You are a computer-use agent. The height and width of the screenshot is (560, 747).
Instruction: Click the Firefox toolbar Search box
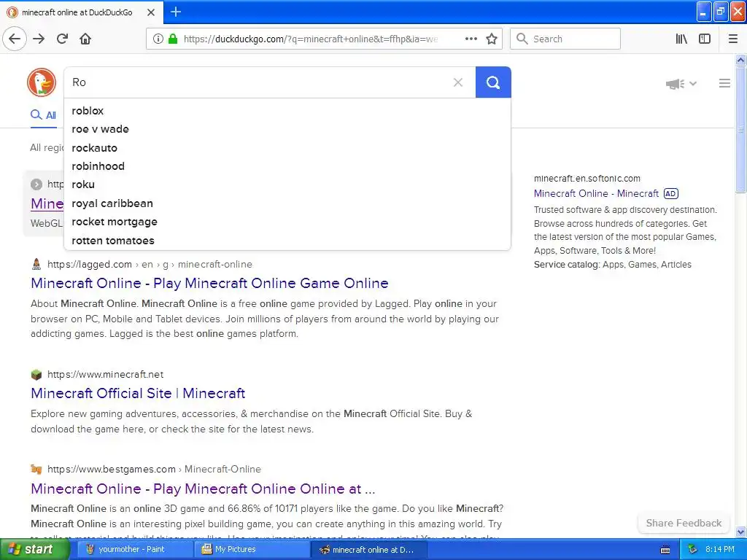tap(565, 39)
